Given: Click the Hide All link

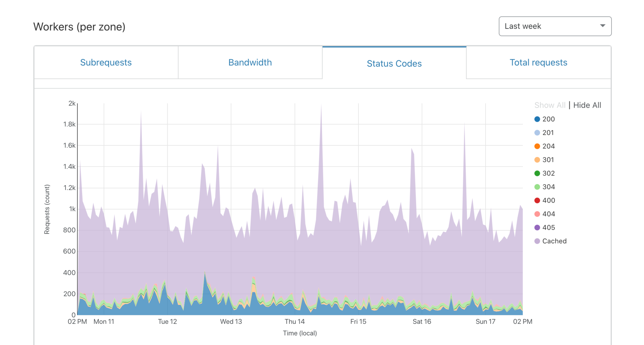Looking at the screenshot, I should (587, 105).
